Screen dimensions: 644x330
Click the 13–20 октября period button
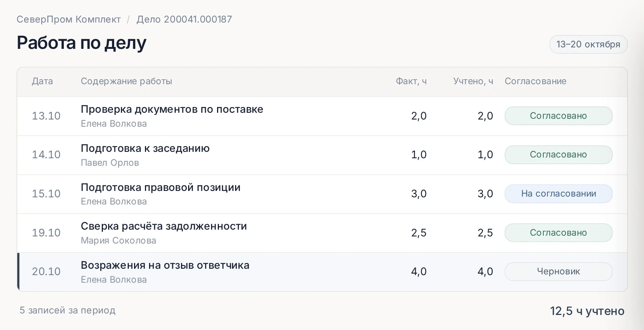[588, 44]
